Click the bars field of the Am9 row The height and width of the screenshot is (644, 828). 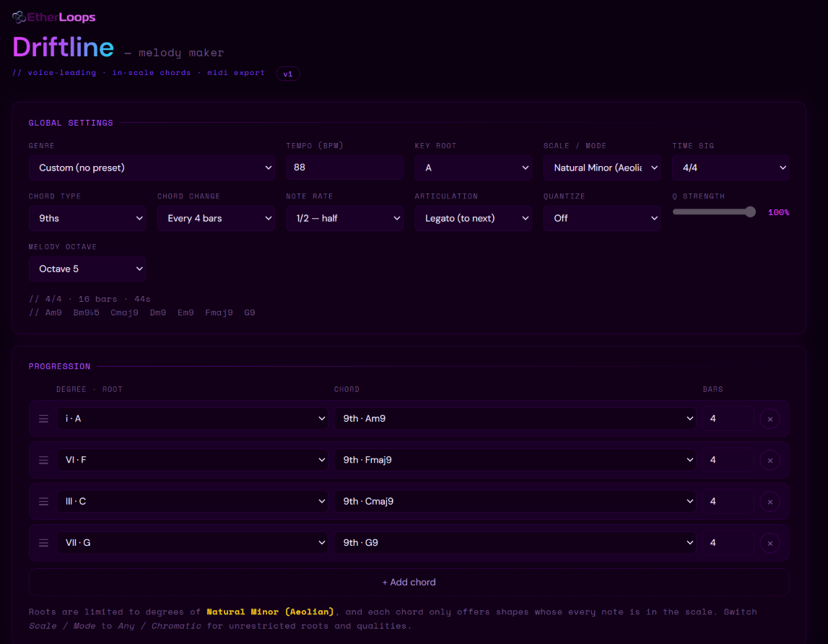point(728,419)
